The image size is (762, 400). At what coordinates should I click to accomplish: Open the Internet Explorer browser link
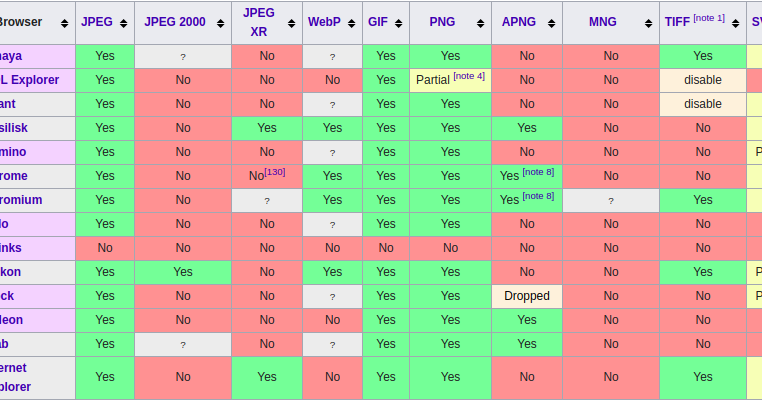16,377
